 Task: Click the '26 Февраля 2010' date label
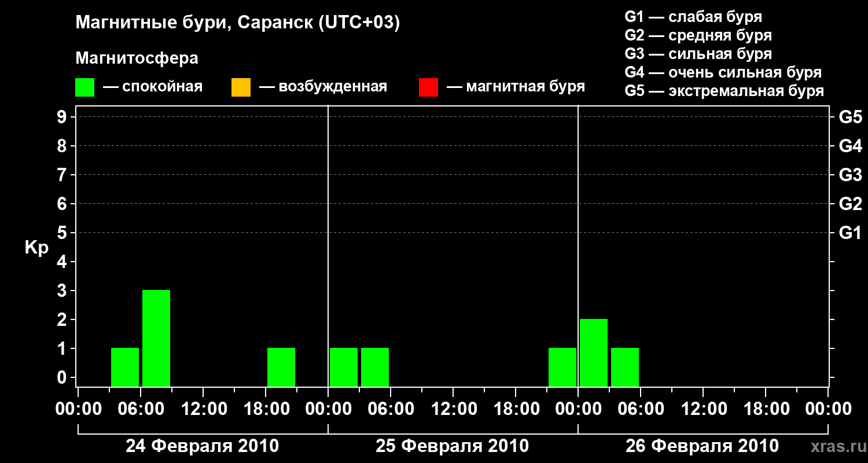[x=703, y=446]
